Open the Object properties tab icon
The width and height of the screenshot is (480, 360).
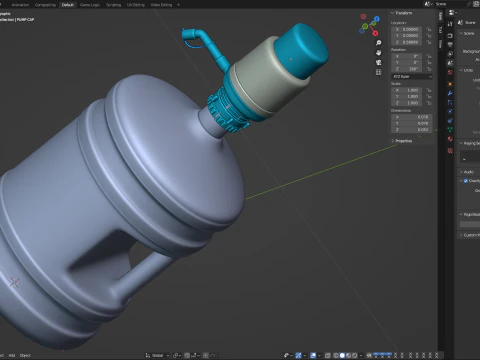pyautogui.click(x=450, y=84)
